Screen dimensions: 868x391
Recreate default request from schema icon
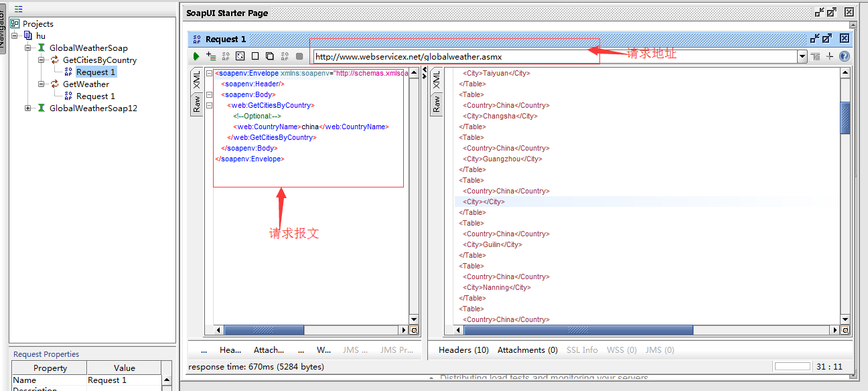(x=240, y=57)
